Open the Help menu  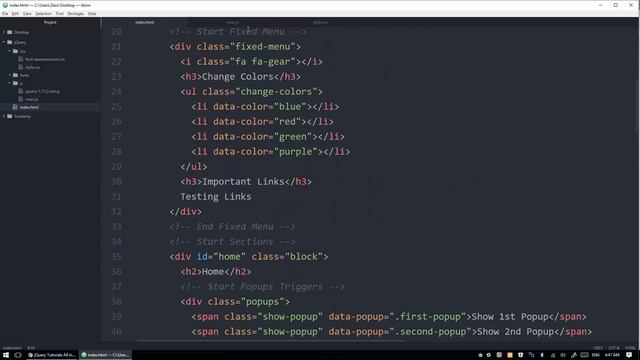tap(92, 13)
